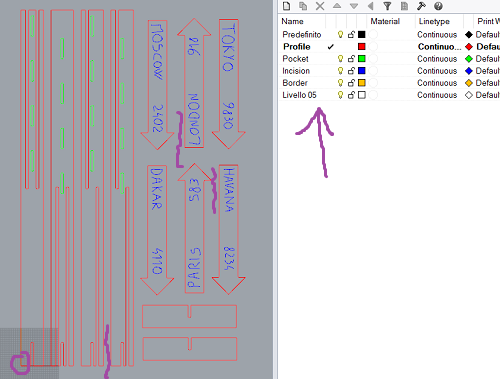Image resolution: width=500 pixels, height=379 pixels.
Task: Toggle visibility bulb of Border layer
Action: pos(340,83)
